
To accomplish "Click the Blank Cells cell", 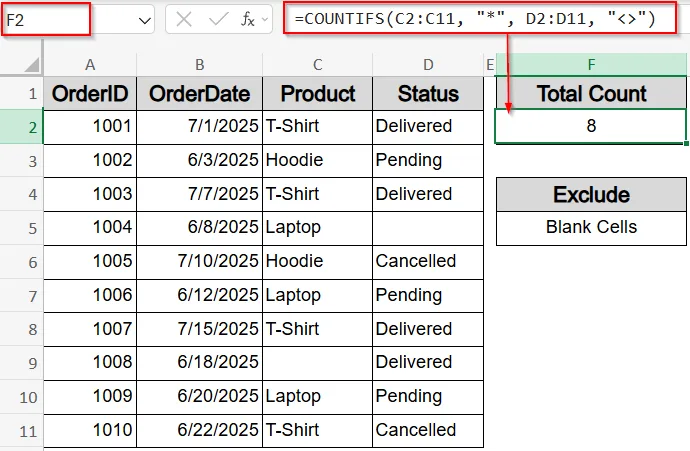I will [x=591, y=228].
